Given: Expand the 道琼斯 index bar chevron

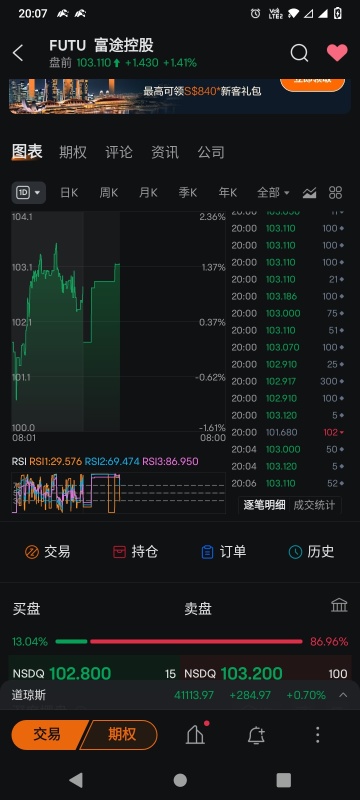Looking at the screenshot, I should click(343, 695).
